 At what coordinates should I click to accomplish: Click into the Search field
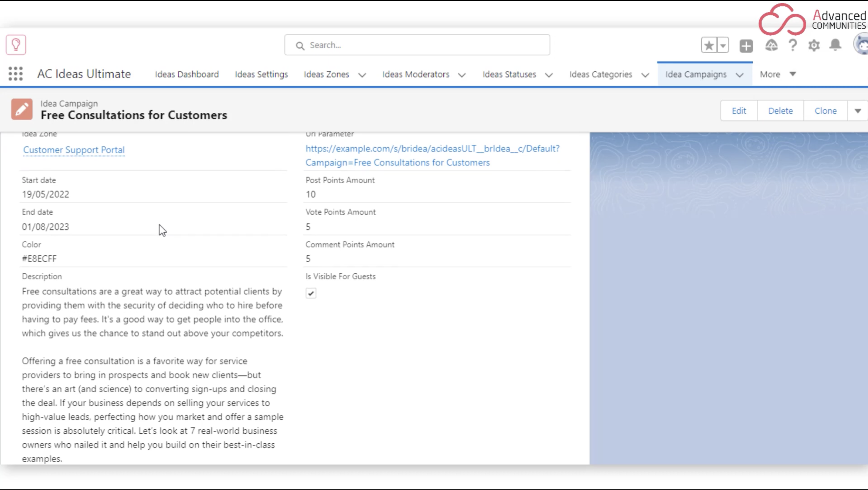[417, 45]
